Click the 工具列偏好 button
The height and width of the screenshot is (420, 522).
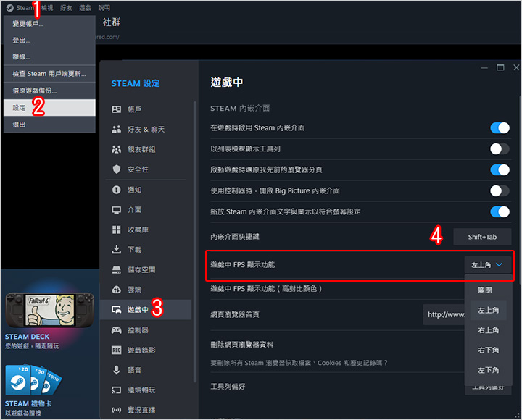(x=488, y=387)
